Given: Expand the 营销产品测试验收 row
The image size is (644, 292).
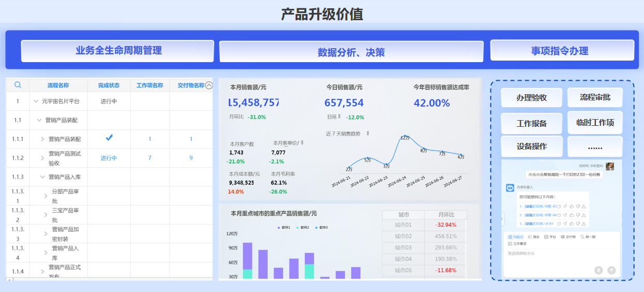Looking at the screenshot, I should click(43, 158).
